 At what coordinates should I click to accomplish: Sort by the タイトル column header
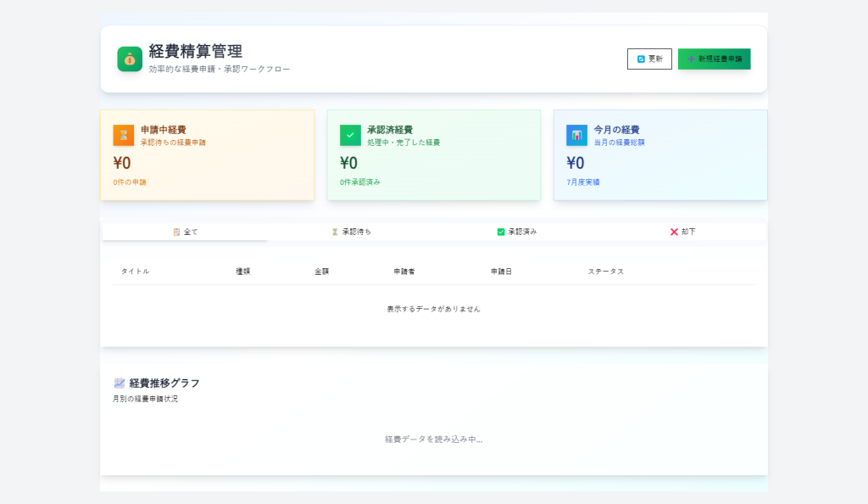[135, 272]
